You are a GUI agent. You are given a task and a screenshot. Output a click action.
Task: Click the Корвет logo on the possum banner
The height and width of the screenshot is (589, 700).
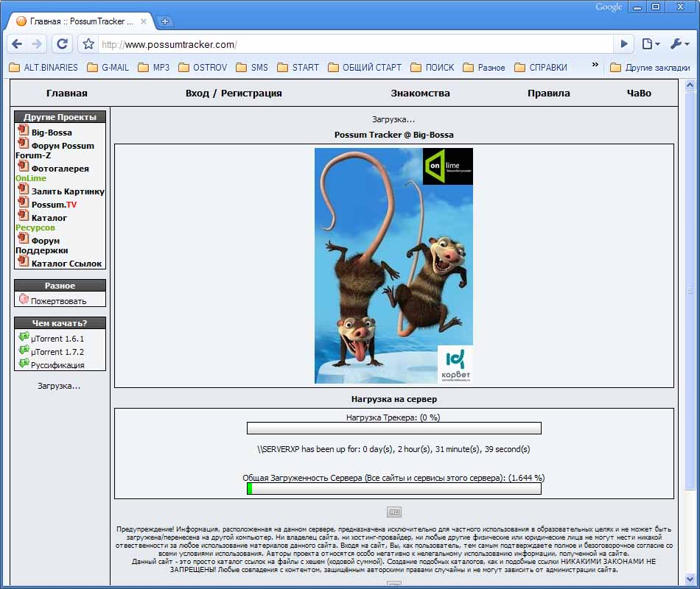(x=455, y=364)
